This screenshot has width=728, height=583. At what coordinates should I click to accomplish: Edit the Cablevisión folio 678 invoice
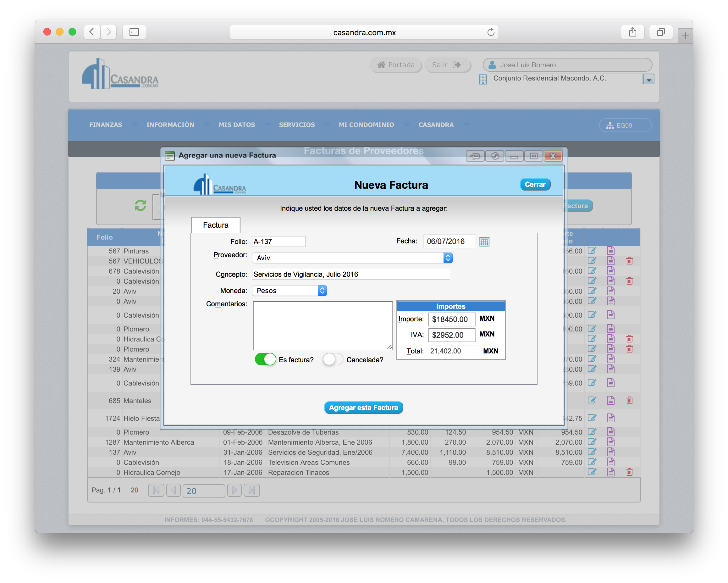592,271
